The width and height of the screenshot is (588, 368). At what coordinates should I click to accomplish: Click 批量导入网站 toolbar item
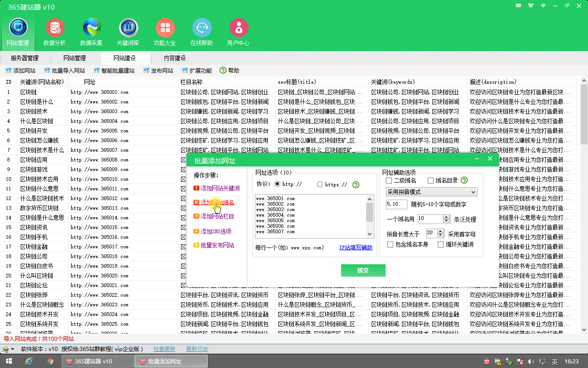65,70
